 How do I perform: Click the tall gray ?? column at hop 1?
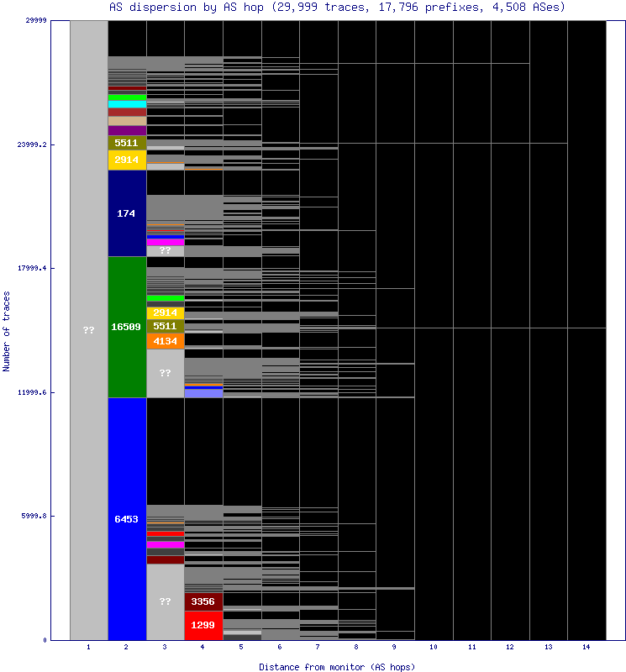89,330
